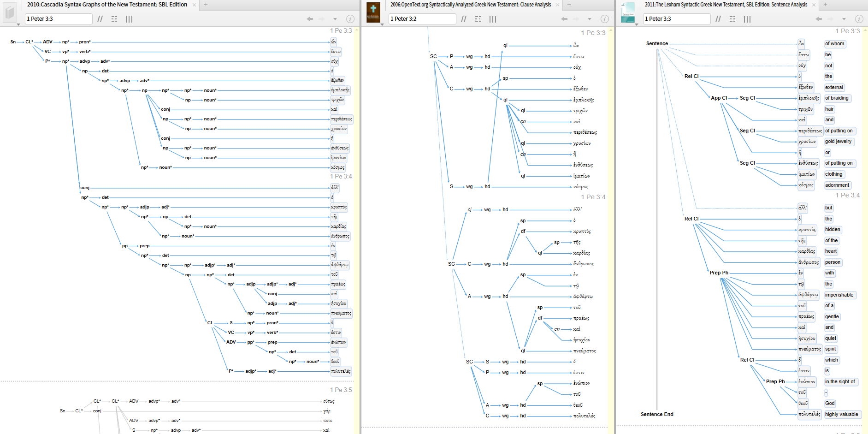Image resolution: width=868 pixels, height=434 pixels.
Task: Click Greek word πνεύματος in Lexham panel
Action: [x=809, y=349]
